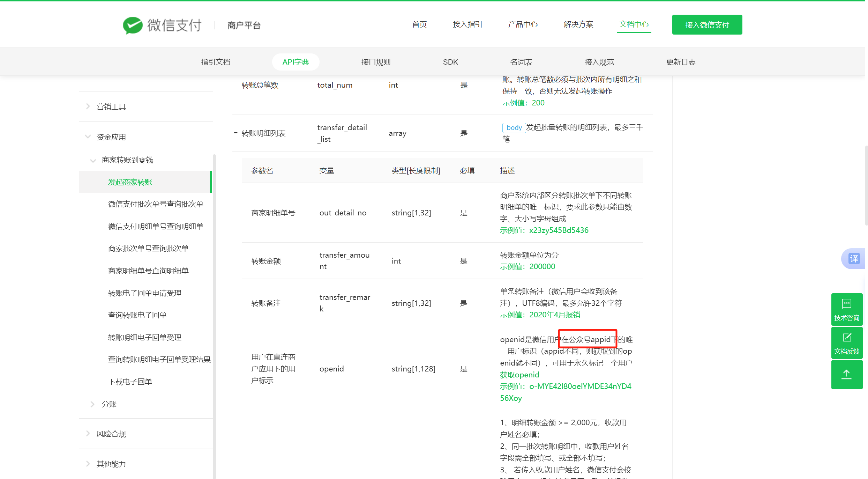Collapse transfer_detail_list row with minus icon
Viewport: 868px width, 479px height.
click(x=235, y=133)
